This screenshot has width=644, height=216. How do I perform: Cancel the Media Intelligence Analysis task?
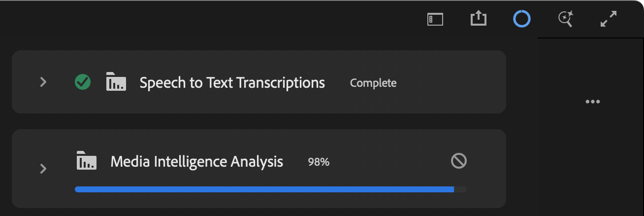459,161
